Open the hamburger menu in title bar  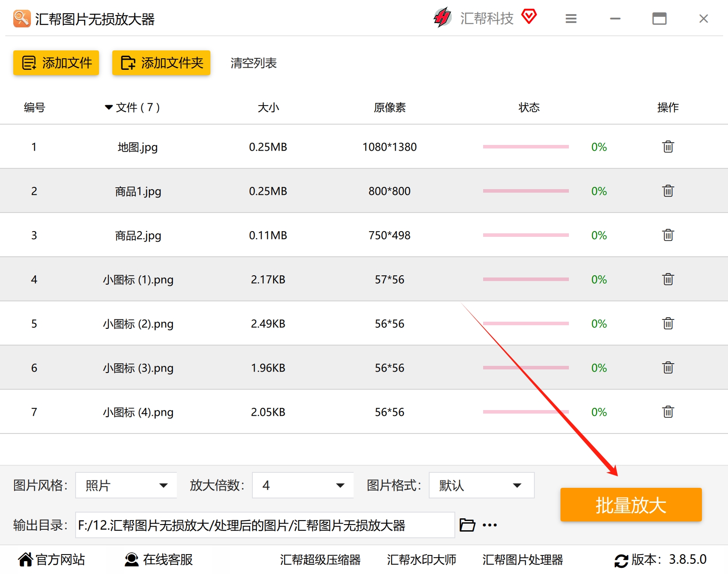[571, 19]
